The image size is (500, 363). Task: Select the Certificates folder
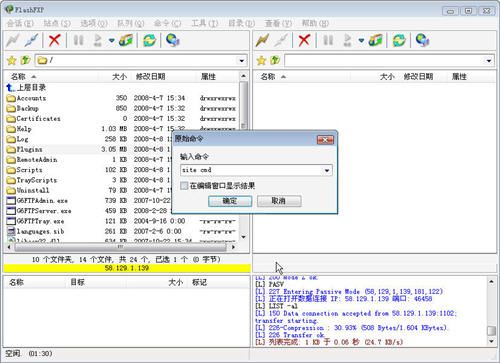point(33,119)
